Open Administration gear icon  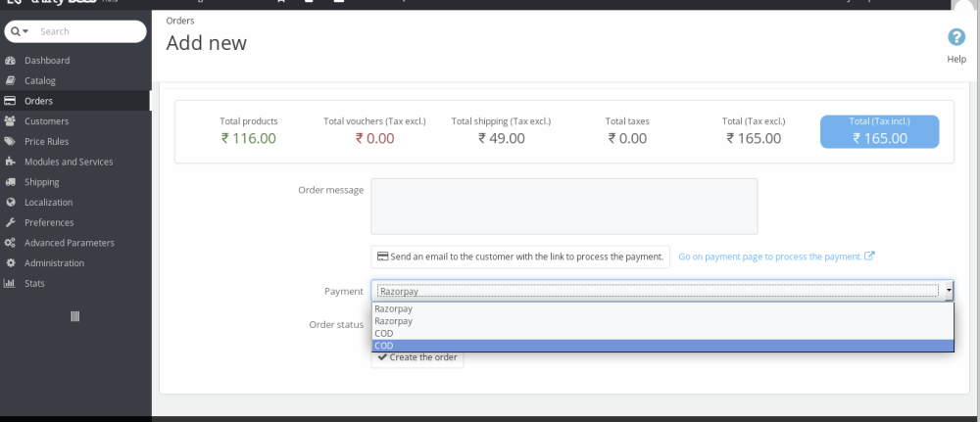10,262
